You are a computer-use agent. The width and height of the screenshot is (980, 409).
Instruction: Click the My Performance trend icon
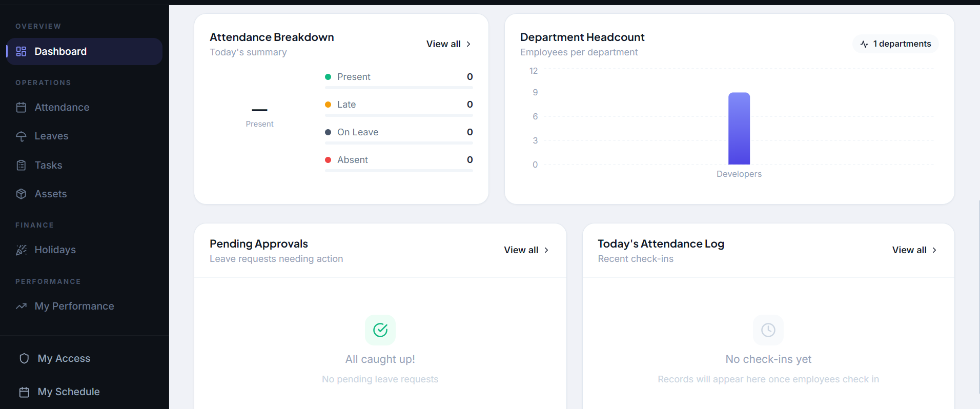[x=21, y=306]
